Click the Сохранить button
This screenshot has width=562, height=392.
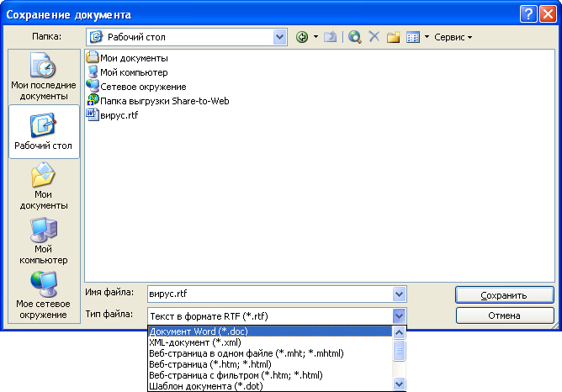coord(505,295)
